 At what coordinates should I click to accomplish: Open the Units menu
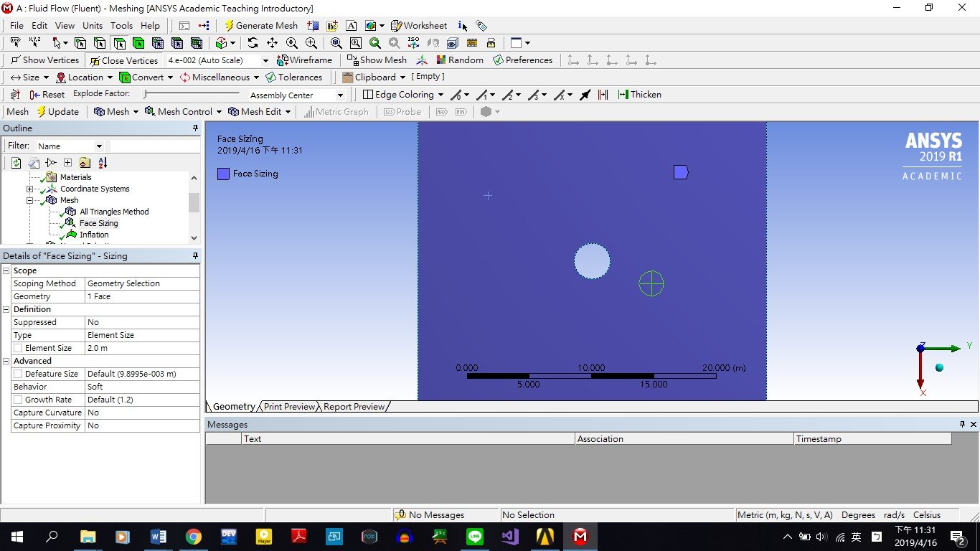(x=93, y=25)
